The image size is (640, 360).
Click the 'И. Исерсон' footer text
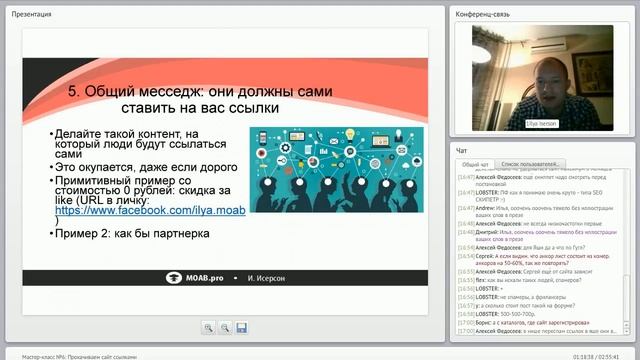(x=266, y=278)
